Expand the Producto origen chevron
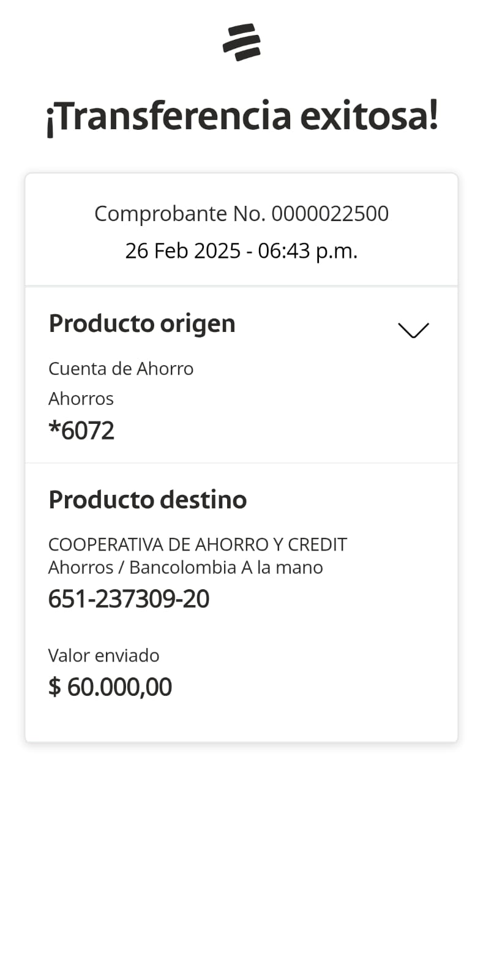The height and width of the screenshot is (980, 483). click(x=413, y=330)
